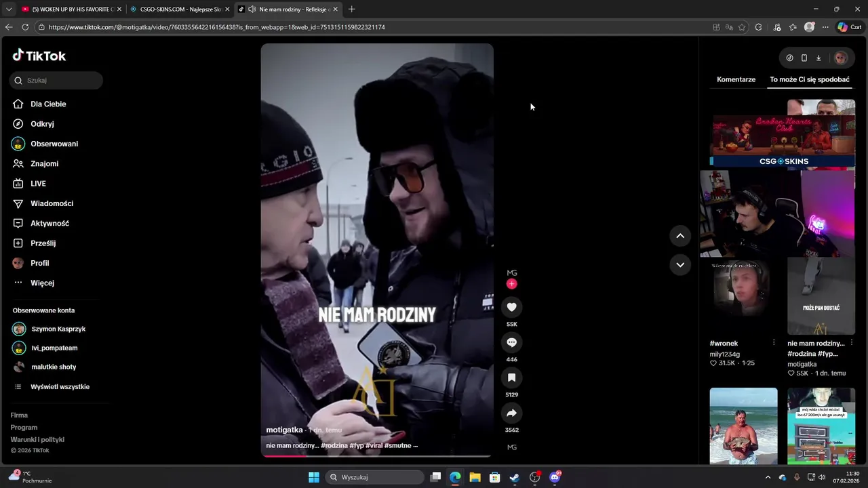
Task: Open browser extensions puzzle icon
Action: [x=758, y=27]
